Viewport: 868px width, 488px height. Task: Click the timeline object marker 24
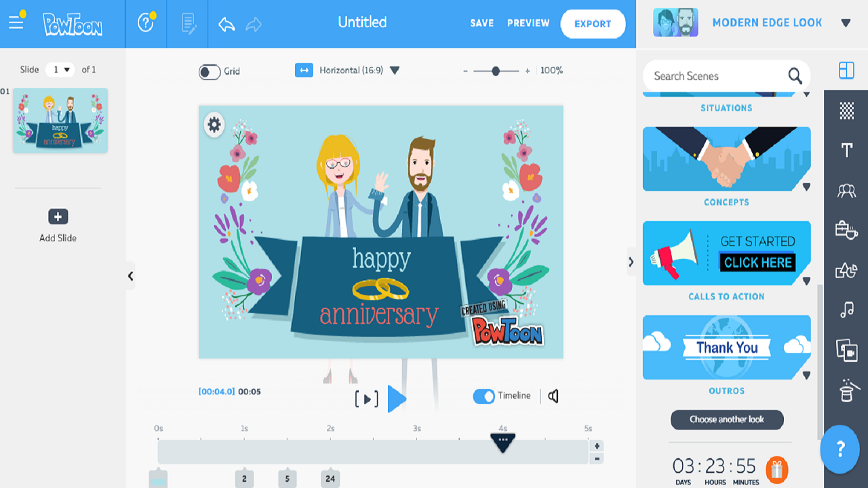point(330,478)
